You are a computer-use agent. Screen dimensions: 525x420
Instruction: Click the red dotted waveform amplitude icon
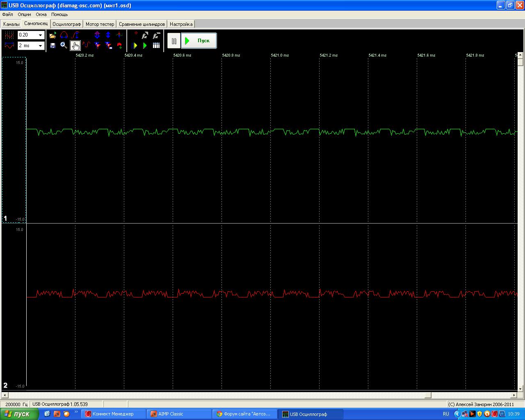[9, 35]
